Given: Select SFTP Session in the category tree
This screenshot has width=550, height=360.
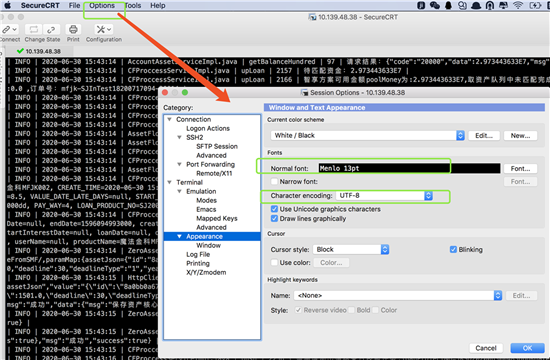Looking at the screenshot, I should [x=217, y=146].
